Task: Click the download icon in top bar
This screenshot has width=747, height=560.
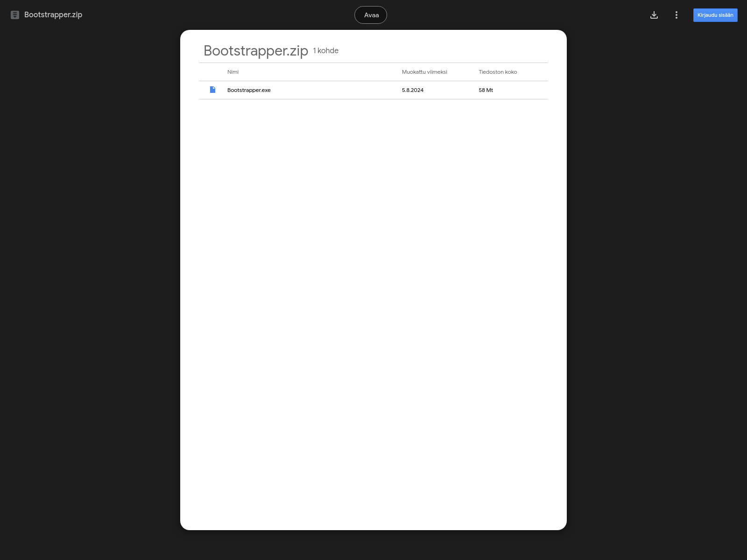Action: click(x=654, y=15)
